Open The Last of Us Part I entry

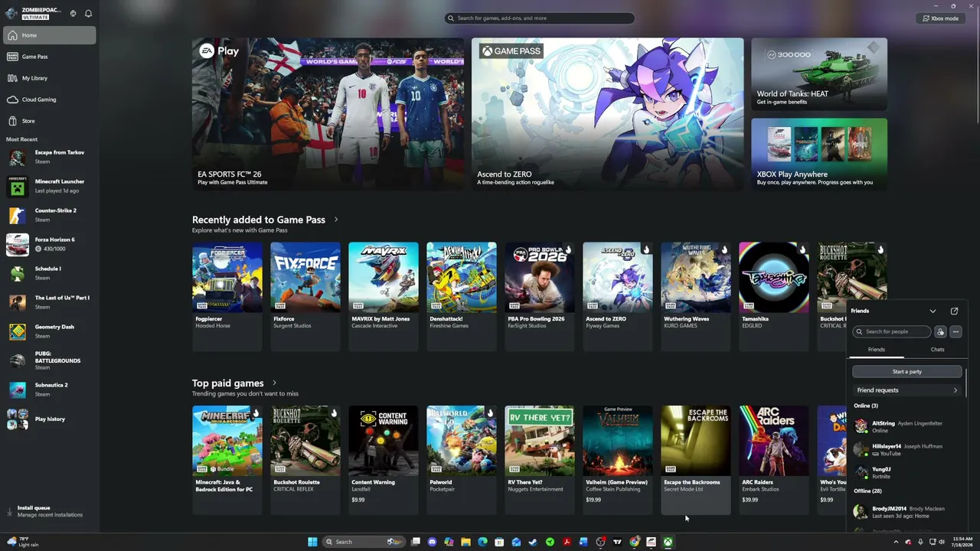pyautogui.click(x=50, y=302)
